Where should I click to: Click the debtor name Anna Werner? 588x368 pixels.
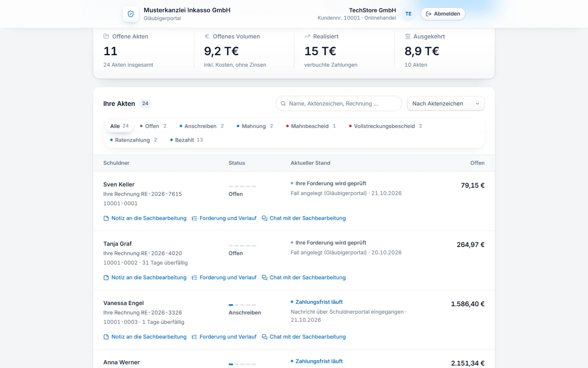tap(121, 362)
